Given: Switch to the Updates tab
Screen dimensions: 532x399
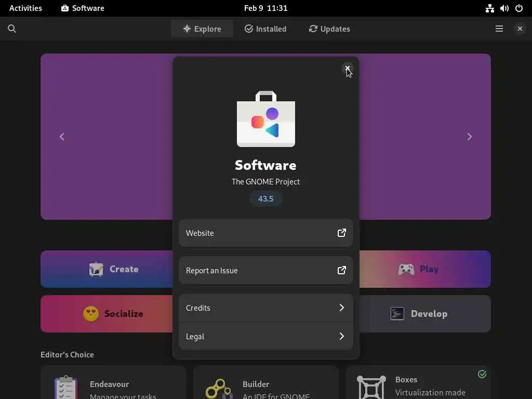Looking at the screenshot, I should pos(329,29).
